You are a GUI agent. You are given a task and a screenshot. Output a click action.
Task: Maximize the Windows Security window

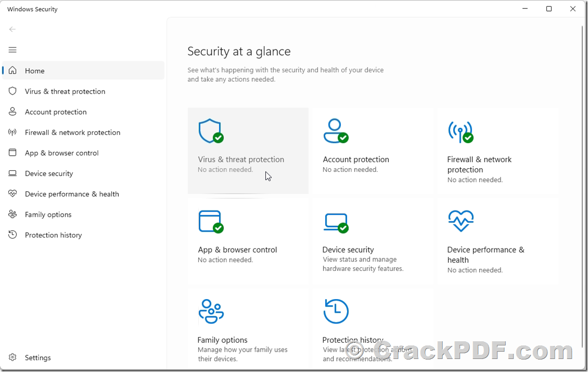(x=548, y=9)
